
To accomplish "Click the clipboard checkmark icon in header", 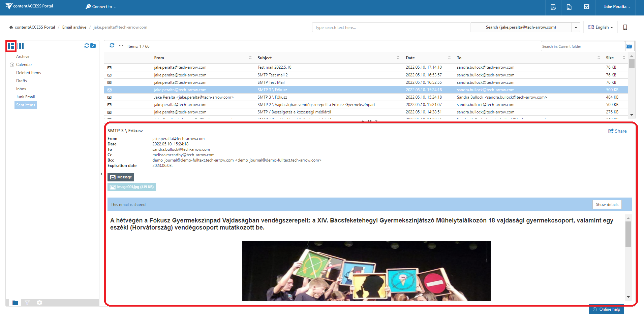I will [x=587, y=7].
